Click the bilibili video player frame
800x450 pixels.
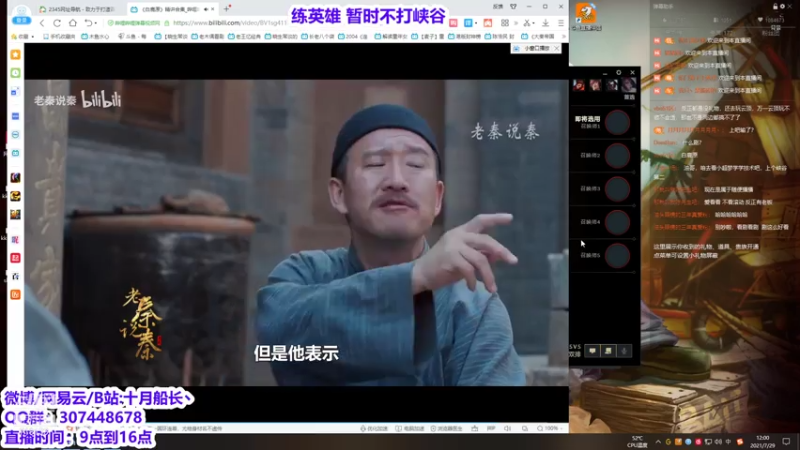(x=296, y=232)
